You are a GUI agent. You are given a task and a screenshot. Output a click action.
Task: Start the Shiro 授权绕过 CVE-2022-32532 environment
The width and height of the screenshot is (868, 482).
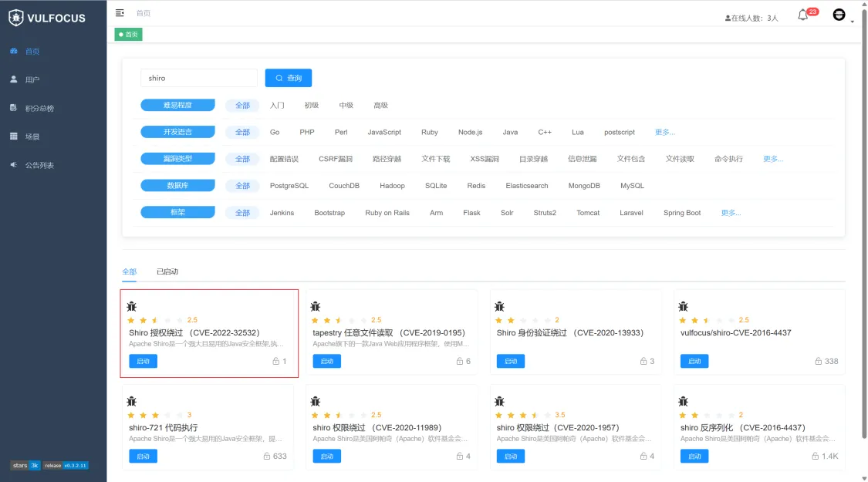tap(143, 362)
